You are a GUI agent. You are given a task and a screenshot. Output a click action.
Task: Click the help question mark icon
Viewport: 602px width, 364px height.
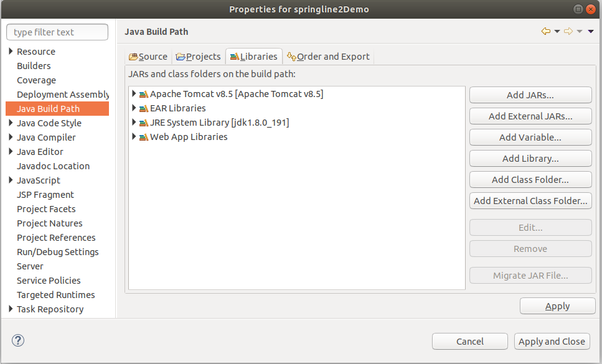18,340
